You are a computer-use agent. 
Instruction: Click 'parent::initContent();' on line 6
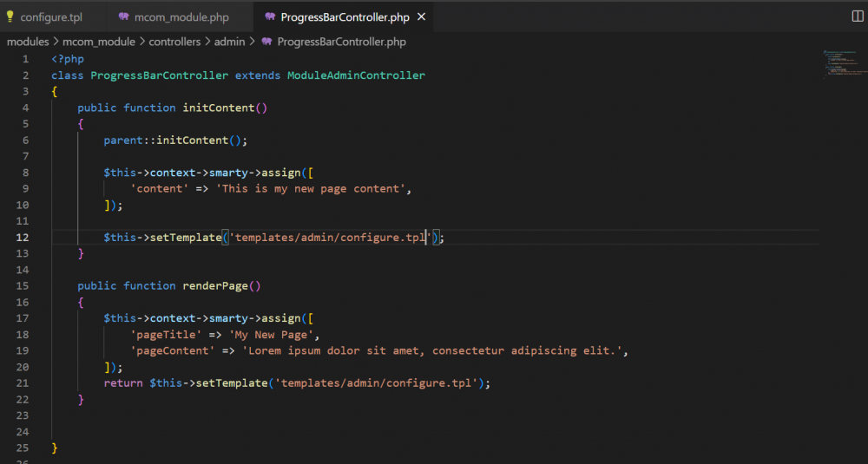click(175, 140)
